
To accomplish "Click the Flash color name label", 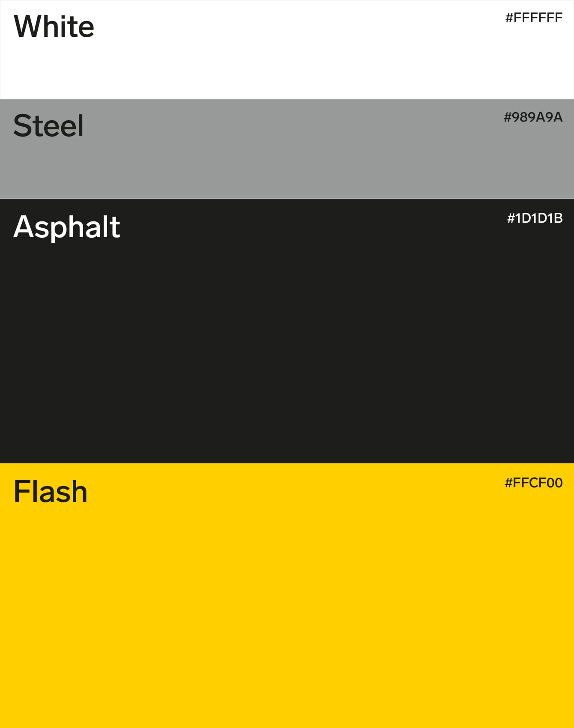I will coord(51,491).
